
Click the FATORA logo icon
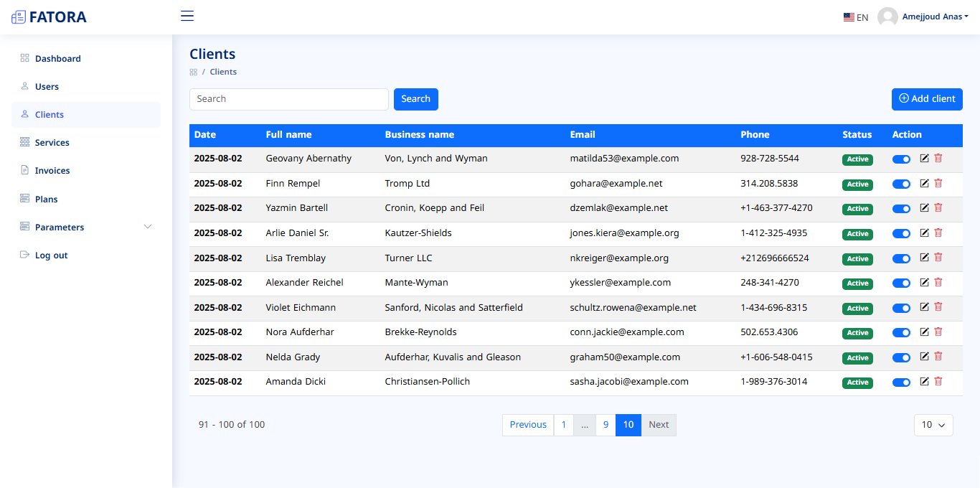click(19, 17)
